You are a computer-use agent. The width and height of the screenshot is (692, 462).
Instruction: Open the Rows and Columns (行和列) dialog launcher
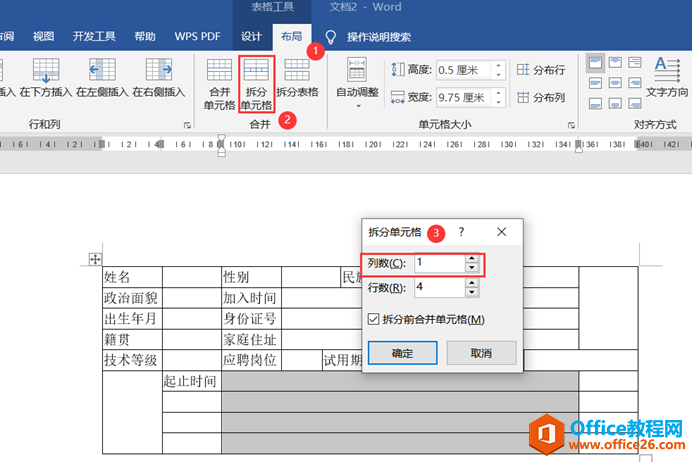187,125
